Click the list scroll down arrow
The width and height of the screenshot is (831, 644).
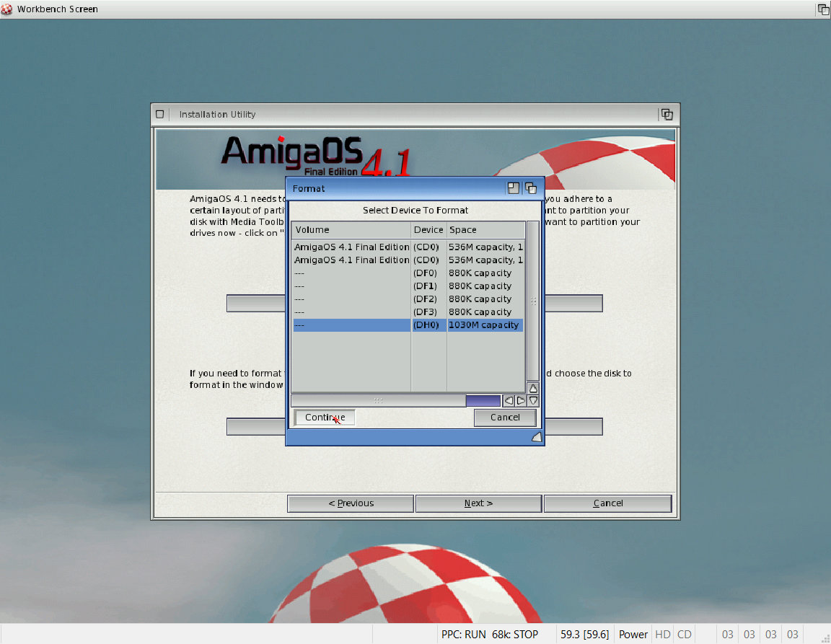pyautogui.click(x=533, y=401)
